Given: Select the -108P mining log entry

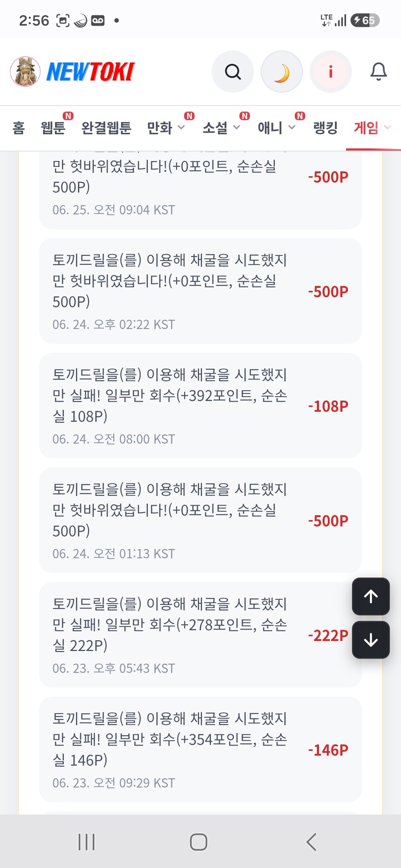Looking at the screenshot, I should (x=200, y=406).
